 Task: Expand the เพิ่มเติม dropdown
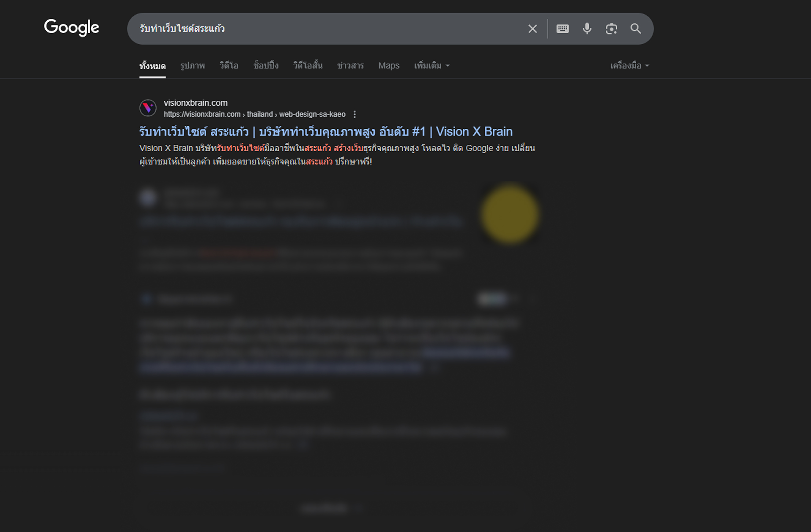(432, 66)
